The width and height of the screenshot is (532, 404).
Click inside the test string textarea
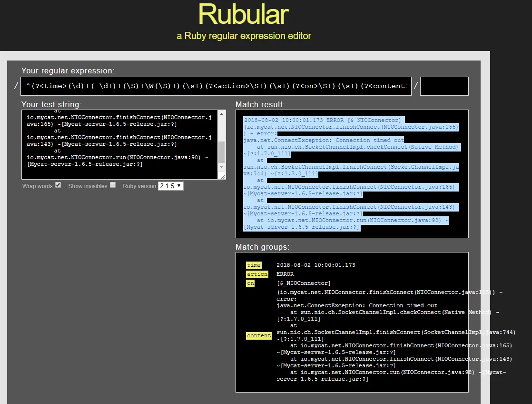[119, 144]
